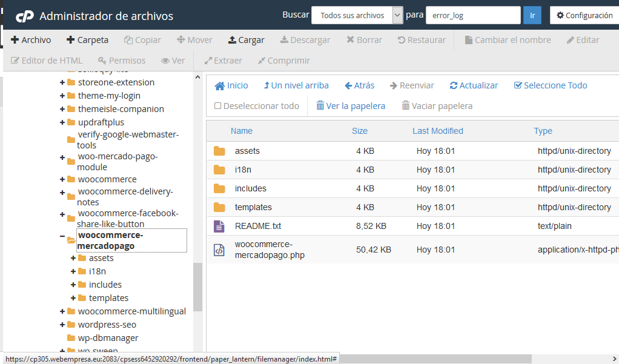Click the horizontal scrollbar right arrow
Viewport: 619px width, 364px height.
614,359
